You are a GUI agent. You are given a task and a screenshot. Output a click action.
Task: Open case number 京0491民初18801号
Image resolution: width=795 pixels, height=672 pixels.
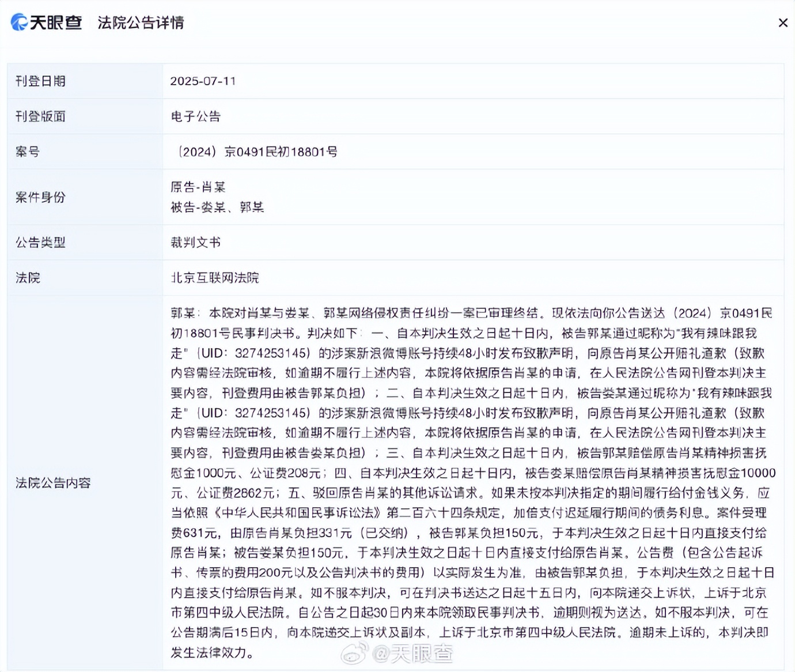257,152
